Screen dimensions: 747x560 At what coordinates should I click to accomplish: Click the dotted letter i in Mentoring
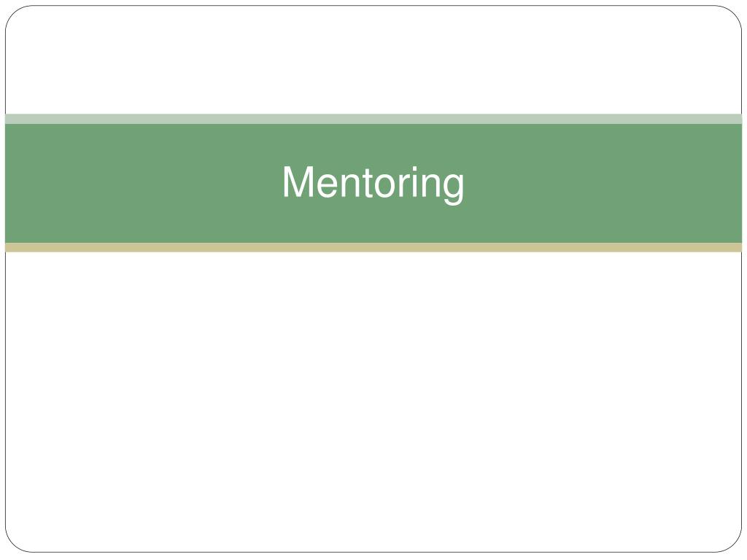(x=415, y=182)
